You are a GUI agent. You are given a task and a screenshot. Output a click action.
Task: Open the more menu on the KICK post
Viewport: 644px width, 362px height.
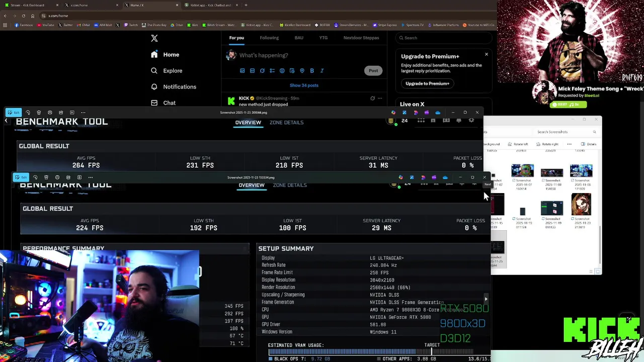click(x=380, y=99)
